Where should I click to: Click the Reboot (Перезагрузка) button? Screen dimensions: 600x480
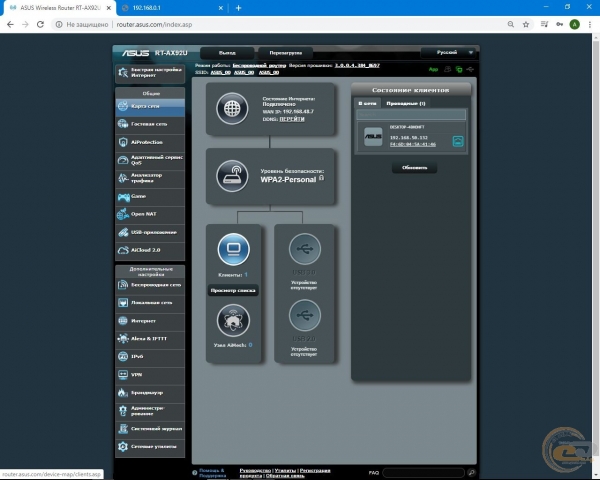pos(285,53)
